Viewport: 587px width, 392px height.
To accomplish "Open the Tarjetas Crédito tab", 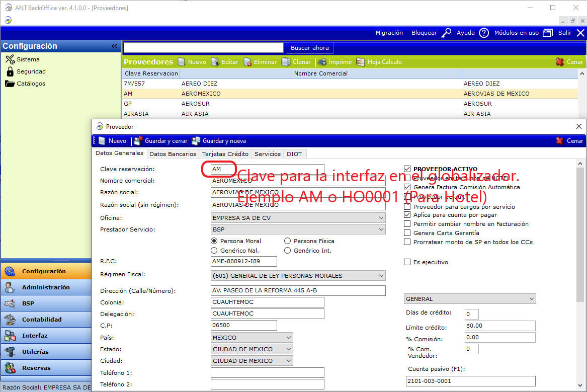I will [x=225, y=154].
